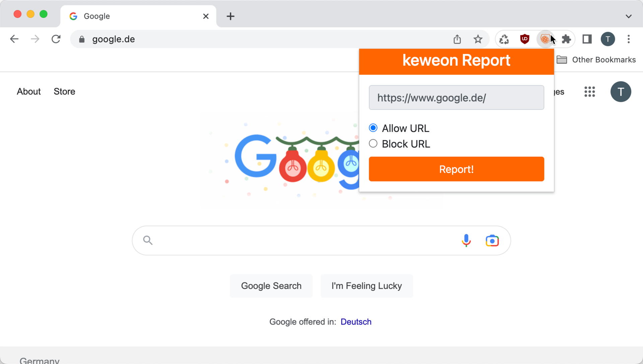
Task: Open Chrome's three-dot menu
Action: pos(629,39)
